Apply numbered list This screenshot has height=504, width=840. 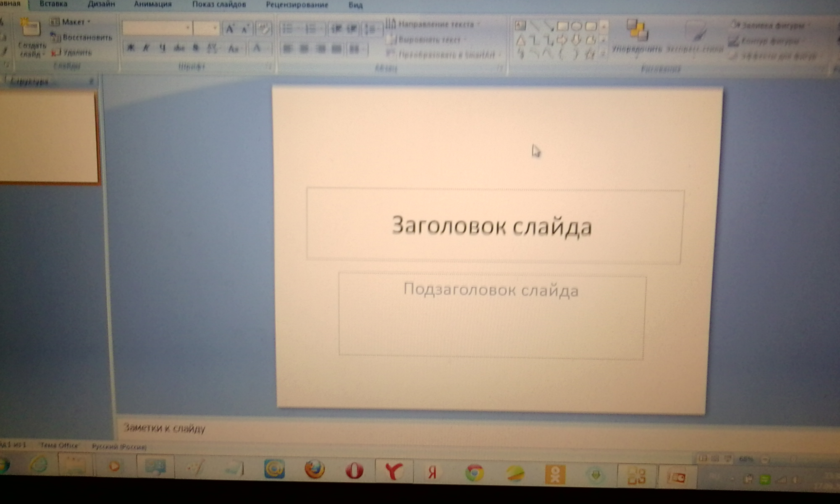[313, 29]
